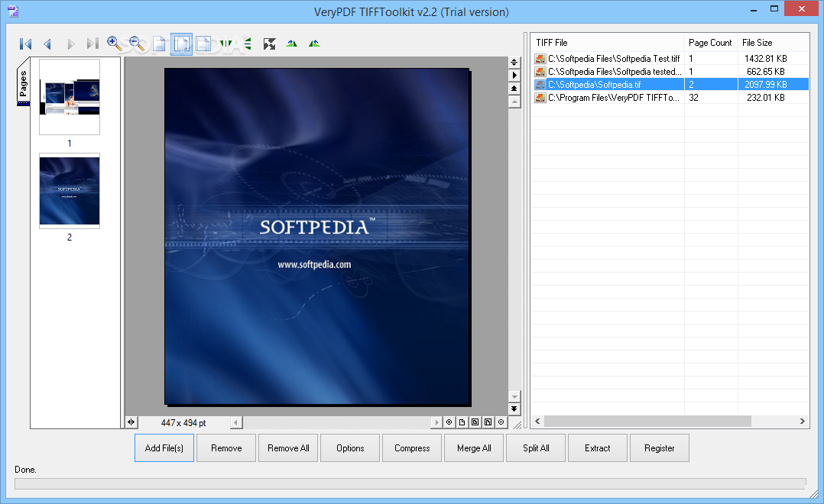Flip the image horizontally
Screen dimensions: 824x504
[x=225, y=44]
